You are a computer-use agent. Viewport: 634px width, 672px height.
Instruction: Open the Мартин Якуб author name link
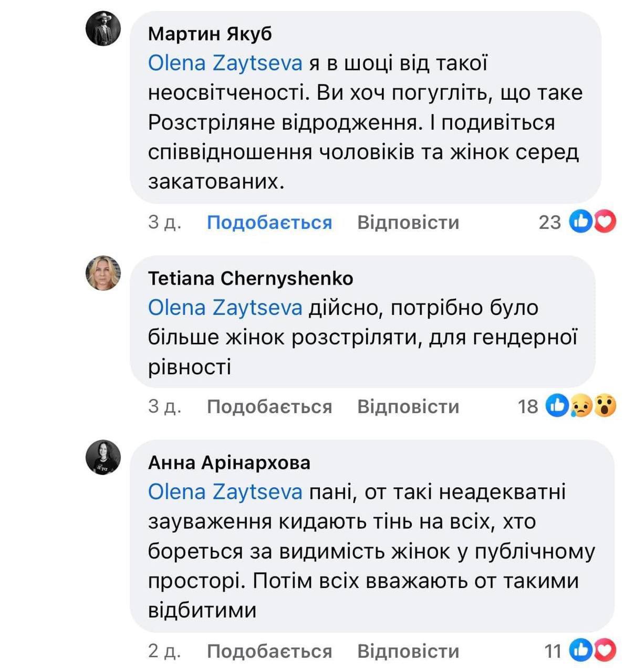point(210,34)
